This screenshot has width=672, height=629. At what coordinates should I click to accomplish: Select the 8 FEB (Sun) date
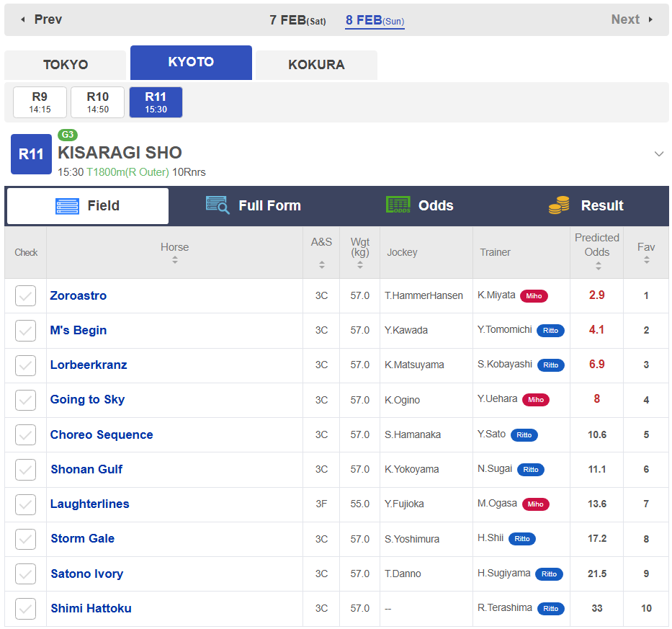click(375, 20)
